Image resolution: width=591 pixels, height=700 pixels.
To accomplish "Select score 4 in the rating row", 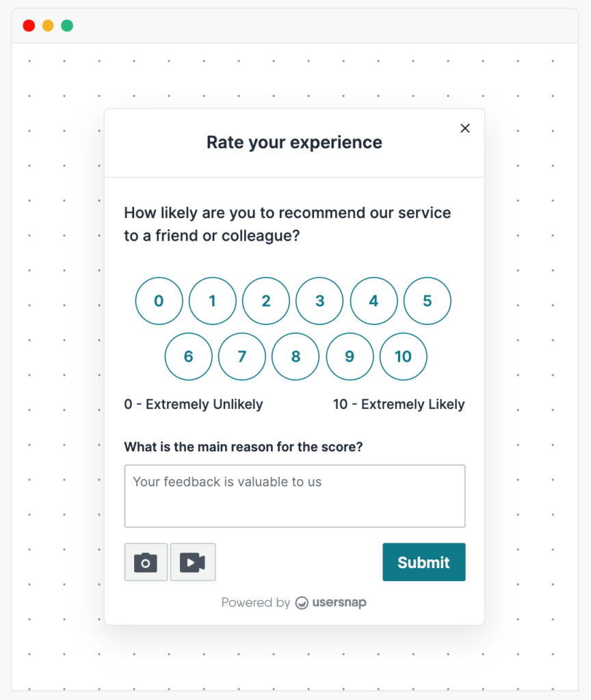I will point(373,301).
